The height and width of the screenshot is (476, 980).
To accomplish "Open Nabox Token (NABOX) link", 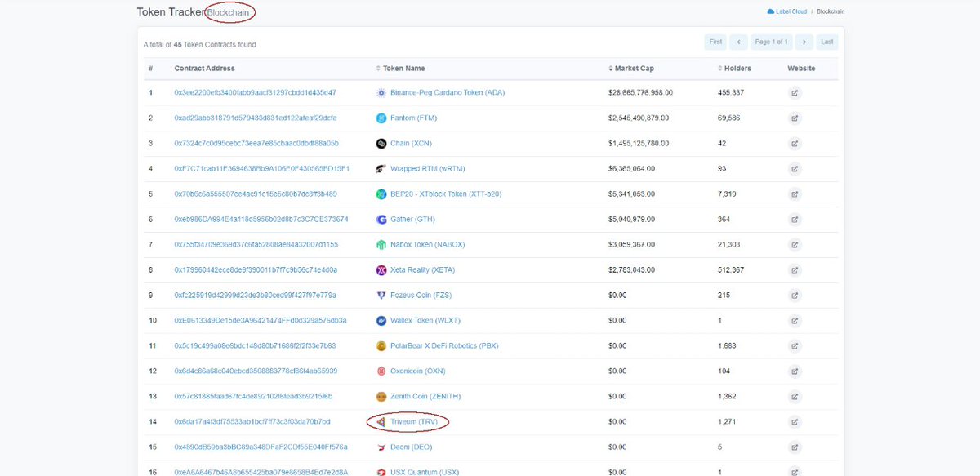I will click(x=429, y=245).
